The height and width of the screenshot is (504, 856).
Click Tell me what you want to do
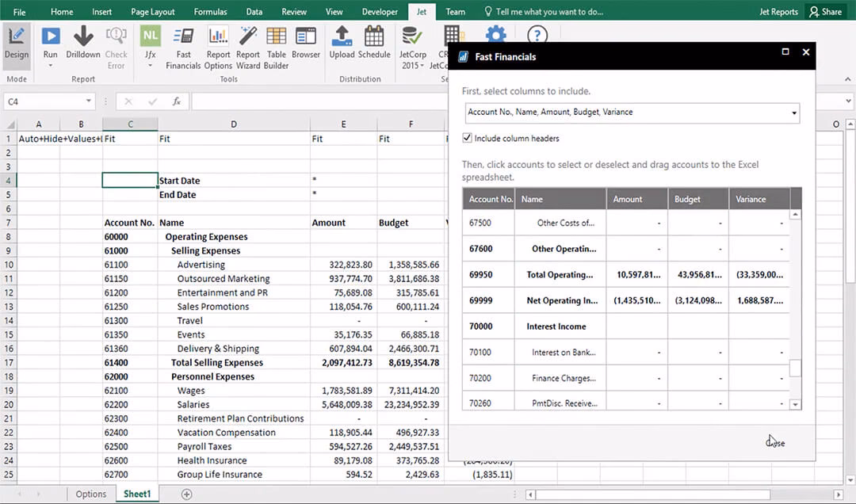click(x=545, y=11)
